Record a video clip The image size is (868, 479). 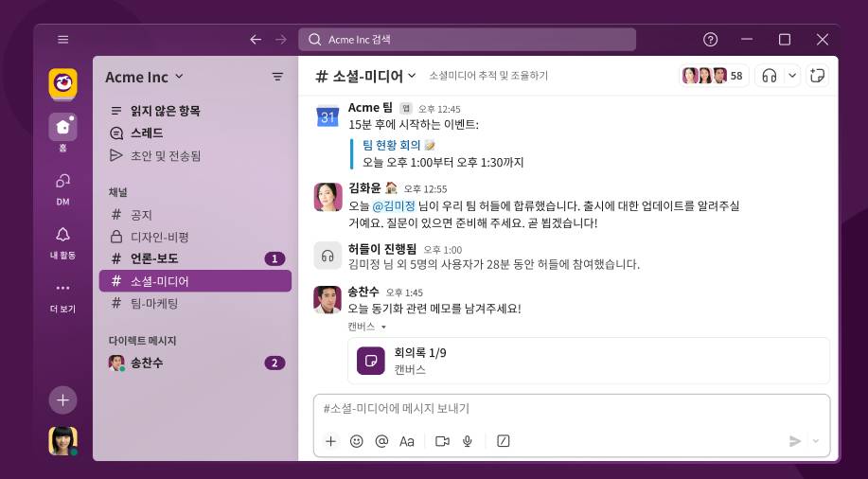tap(442, 441)
